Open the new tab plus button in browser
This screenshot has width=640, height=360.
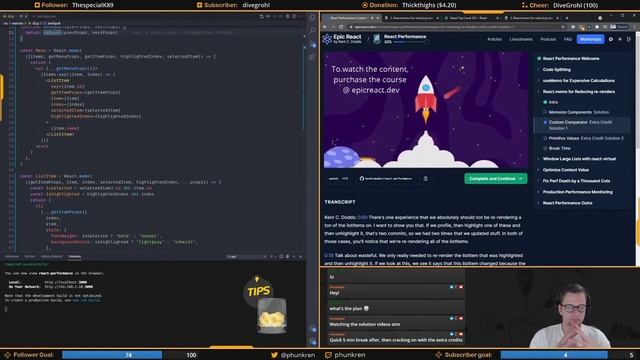(567, 18)
